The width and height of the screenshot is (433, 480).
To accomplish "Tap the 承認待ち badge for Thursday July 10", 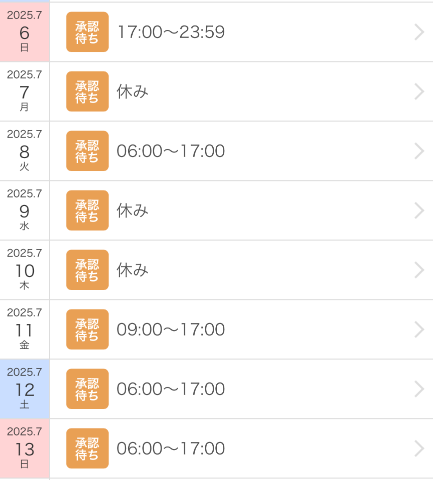I will 87,270.
